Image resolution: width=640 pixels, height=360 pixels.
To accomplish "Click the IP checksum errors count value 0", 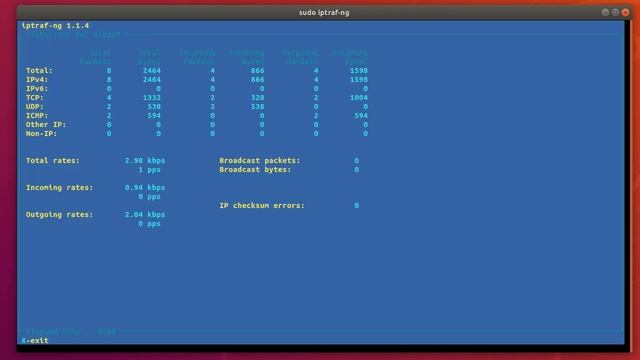I will (x=356, y=206).
